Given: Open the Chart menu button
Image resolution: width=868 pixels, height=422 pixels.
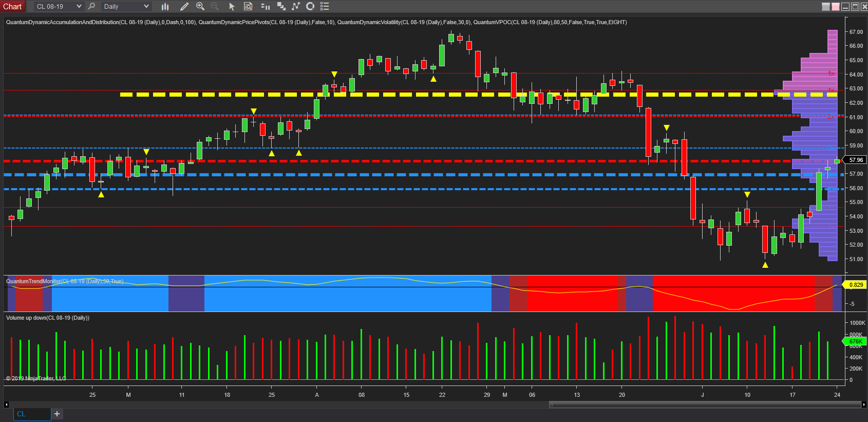Looking at the screenshot, I should pyautogui.click(x=12, y=6).
